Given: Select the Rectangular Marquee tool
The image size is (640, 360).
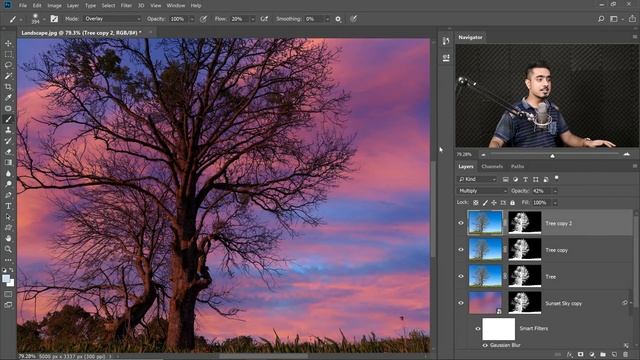Looking at the screenshot, I should (x=8, y=54).
